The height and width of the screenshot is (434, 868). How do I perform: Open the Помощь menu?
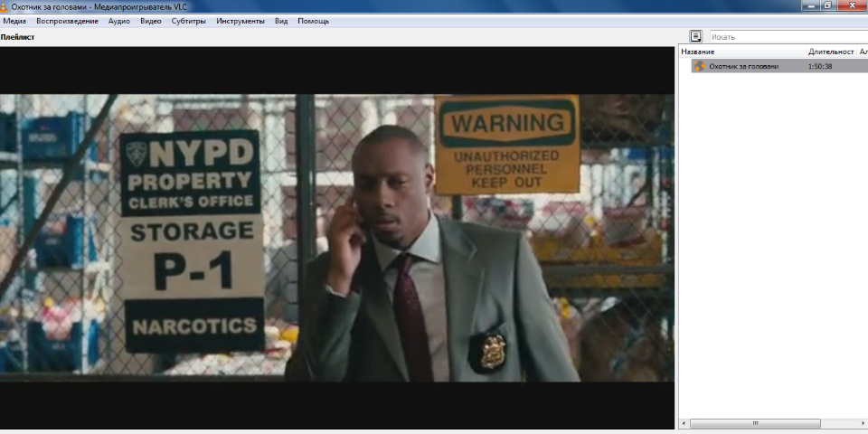[x=314, y=21]
